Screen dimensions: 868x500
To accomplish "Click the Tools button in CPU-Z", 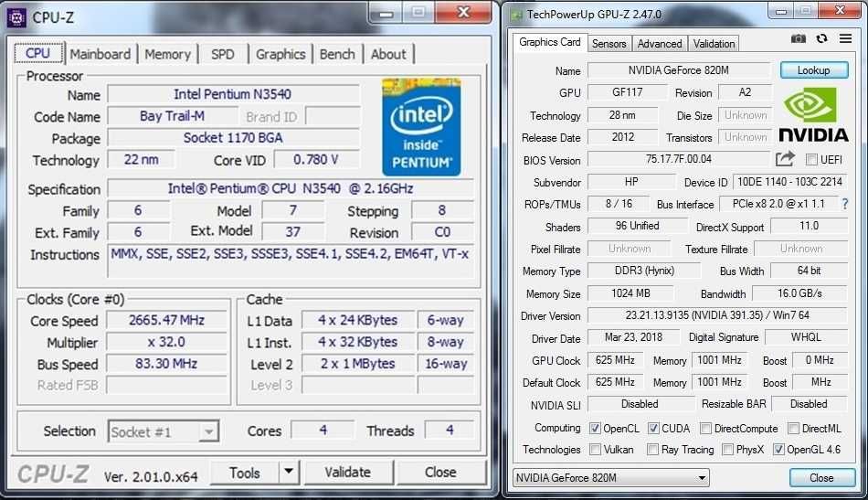I will [x=245, y=473].
